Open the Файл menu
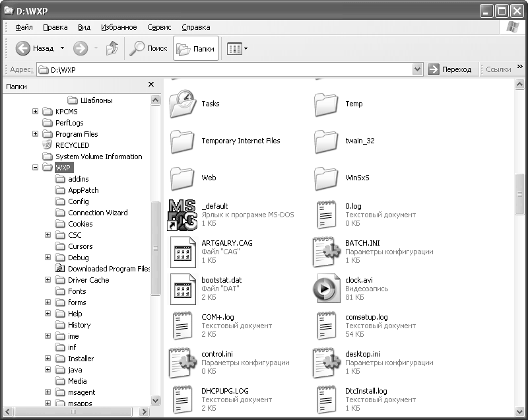Viewport: 528px width, 420px height. click(x=24, y=27)
